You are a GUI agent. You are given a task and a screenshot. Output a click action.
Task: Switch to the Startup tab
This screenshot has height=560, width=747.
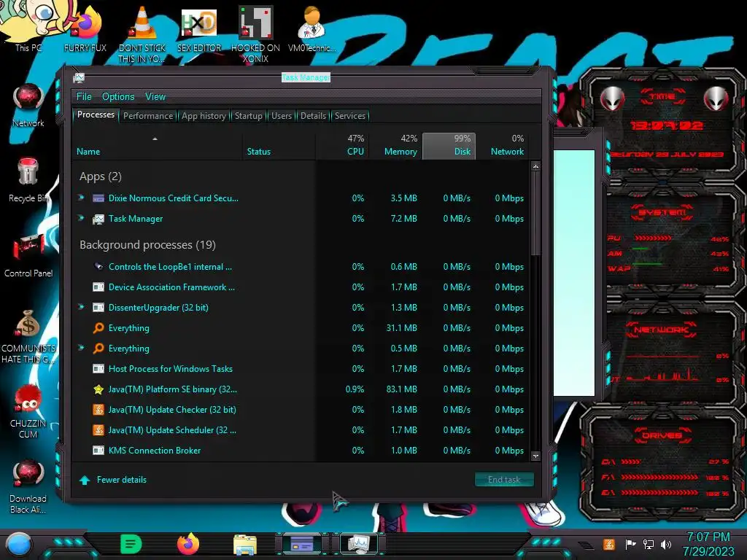tap(248, 116)
